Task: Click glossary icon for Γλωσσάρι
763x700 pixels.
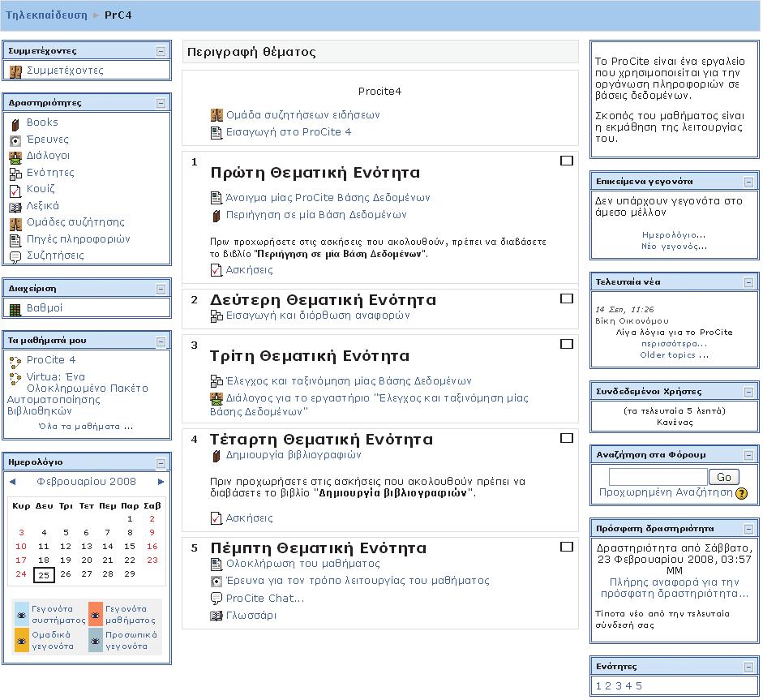Action: tap(216, 616)
